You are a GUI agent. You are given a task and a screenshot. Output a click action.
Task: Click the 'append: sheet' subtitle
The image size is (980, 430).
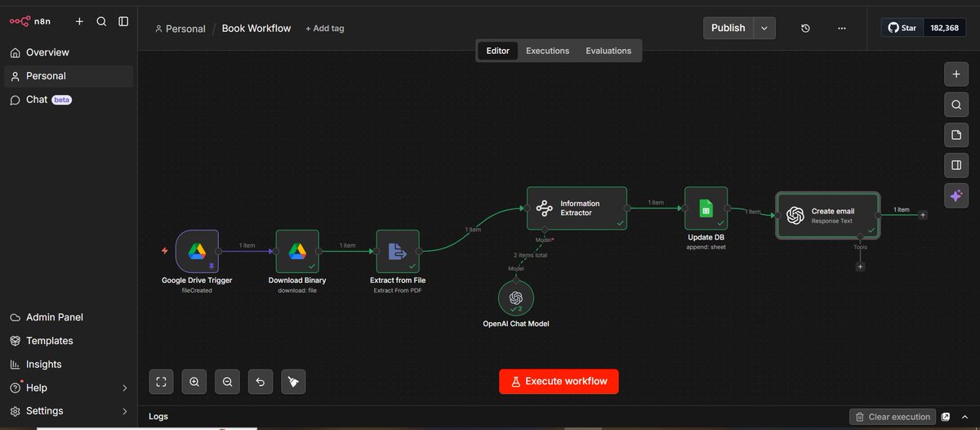coord(706,247)
